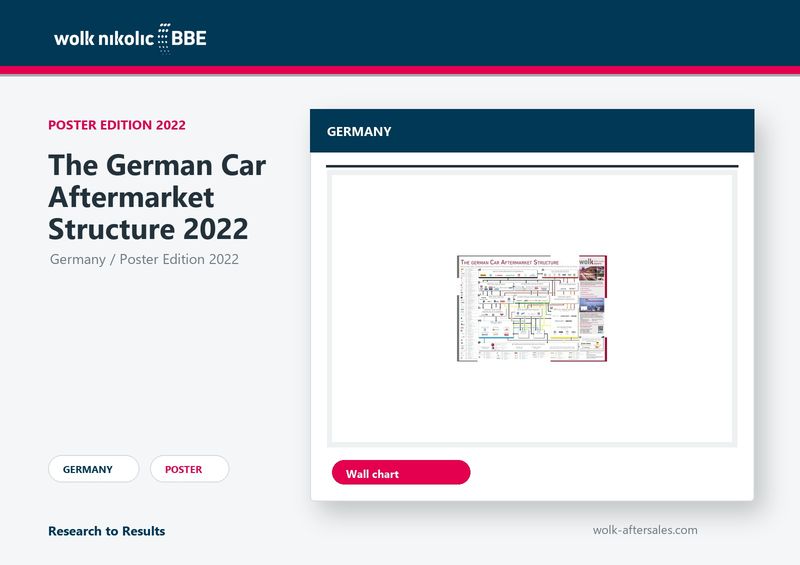Click the car photo in the poster thumbnail
Screen dimensions: 800x565
[x=591, y=273]
